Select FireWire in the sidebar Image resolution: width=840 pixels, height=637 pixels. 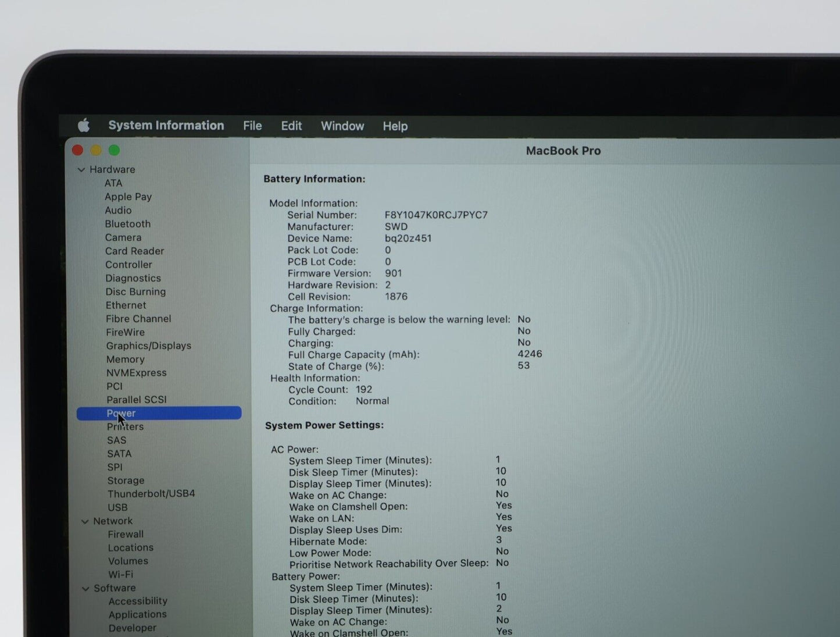point(125,332)
